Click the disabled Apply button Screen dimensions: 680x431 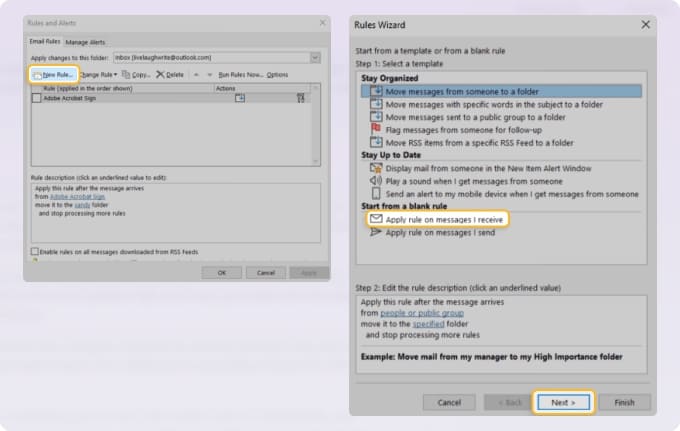(x=309, y=273)
